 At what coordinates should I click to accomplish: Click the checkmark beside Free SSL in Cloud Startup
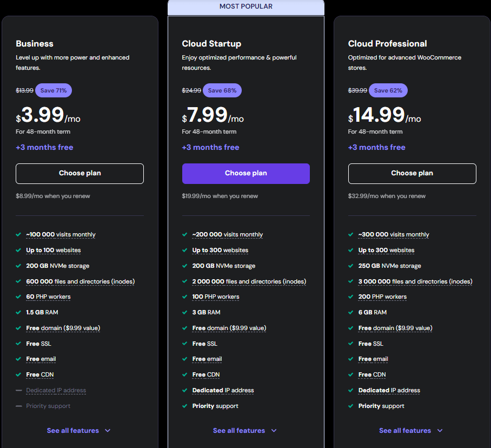[x=185, y=344]
